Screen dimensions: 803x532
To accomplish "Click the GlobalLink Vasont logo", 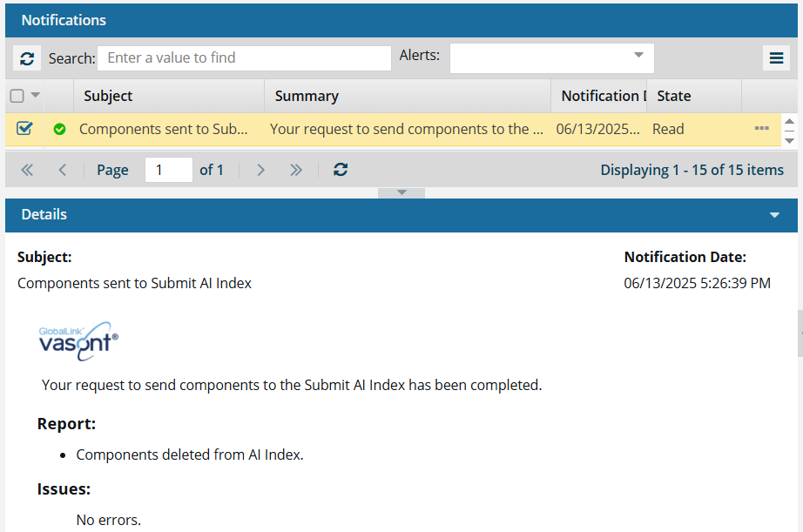I will [x=78, y=340].
